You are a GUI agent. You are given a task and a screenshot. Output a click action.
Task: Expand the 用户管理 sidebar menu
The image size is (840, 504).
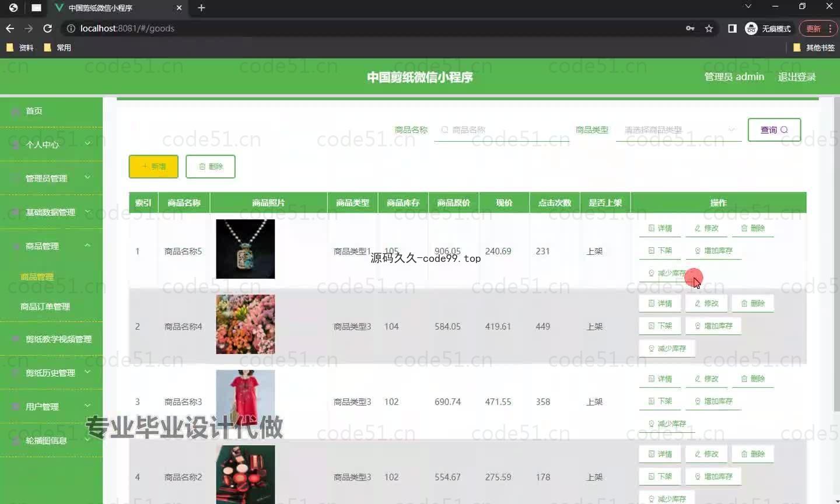[x=51, y=407]
